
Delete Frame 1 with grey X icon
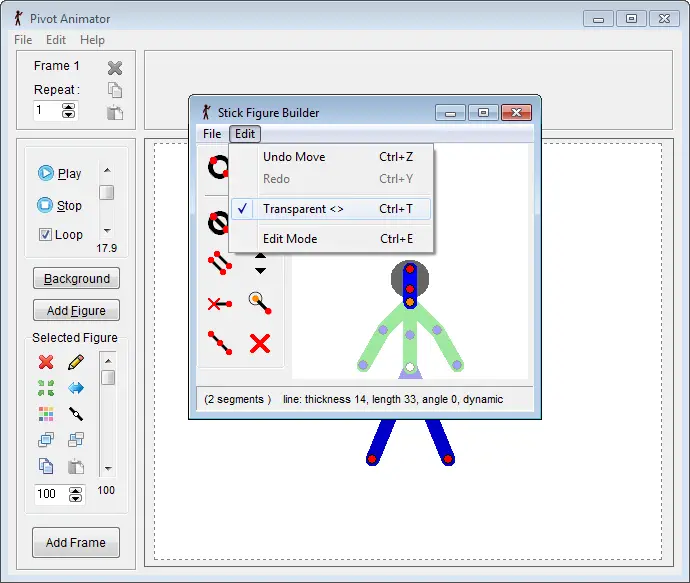click(115, 68)
